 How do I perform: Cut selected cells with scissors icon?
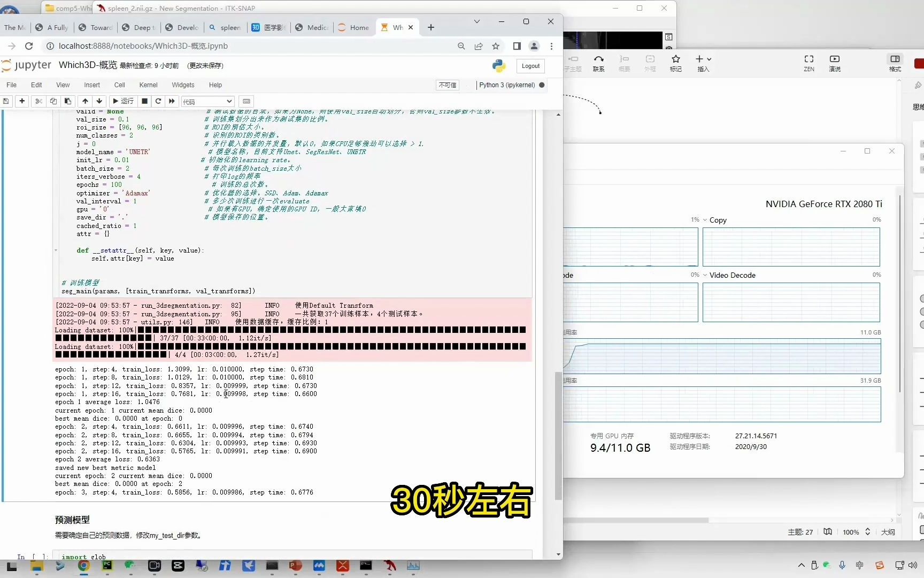pyautogui.click(x=38, y=101)
